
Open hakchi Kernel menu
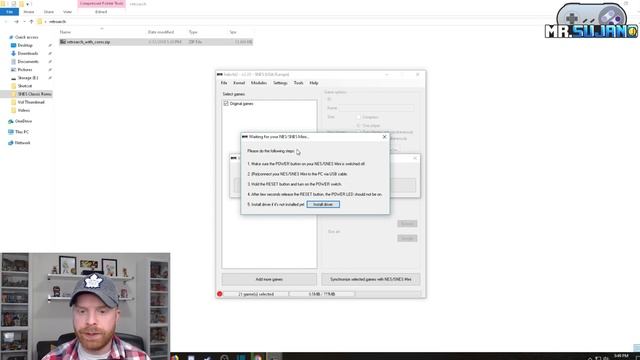click(x=239, y=83)
